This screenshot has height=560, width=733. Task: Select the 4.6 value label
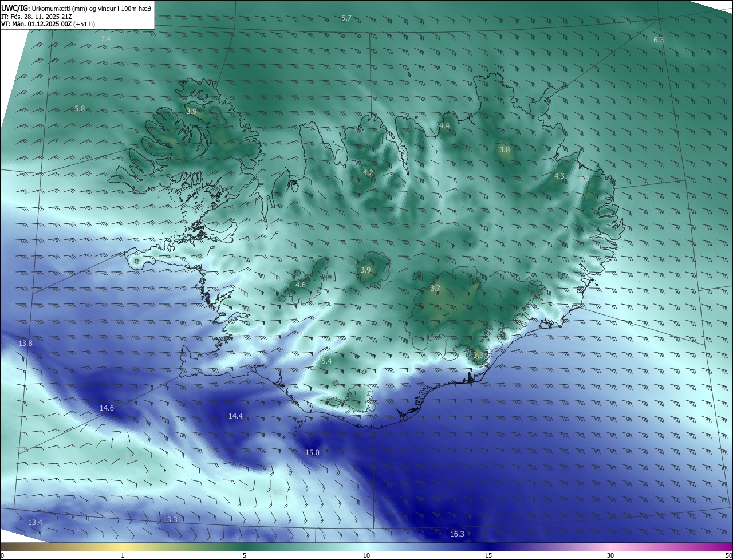(x=301, y=285)
